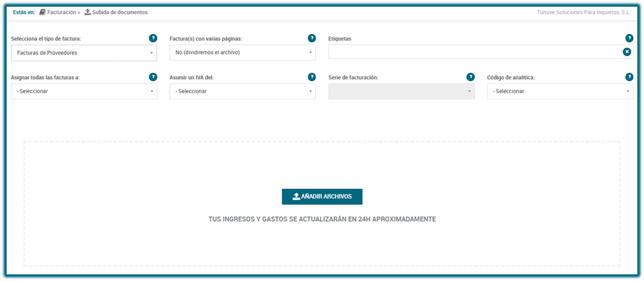This screenshot has height=281, width=644.
Task: Clear the Etiquetas field with the X icon
Action: click(627, 52)
